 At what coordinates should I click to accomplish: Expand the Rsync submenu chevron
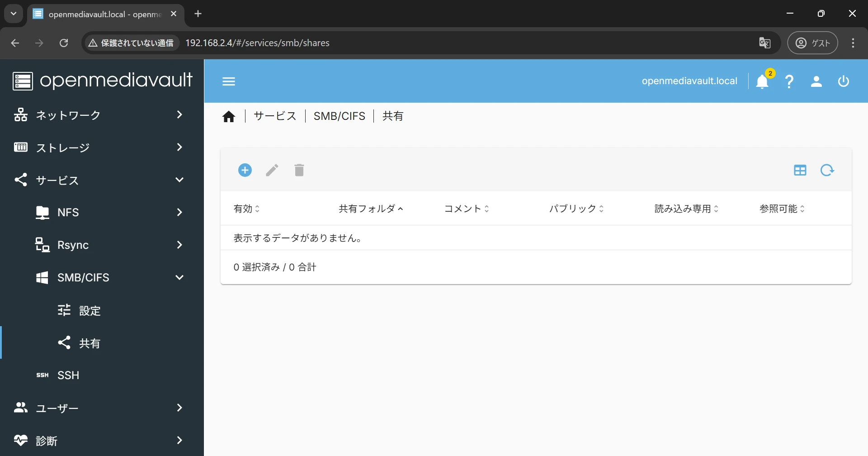(179, 245)
